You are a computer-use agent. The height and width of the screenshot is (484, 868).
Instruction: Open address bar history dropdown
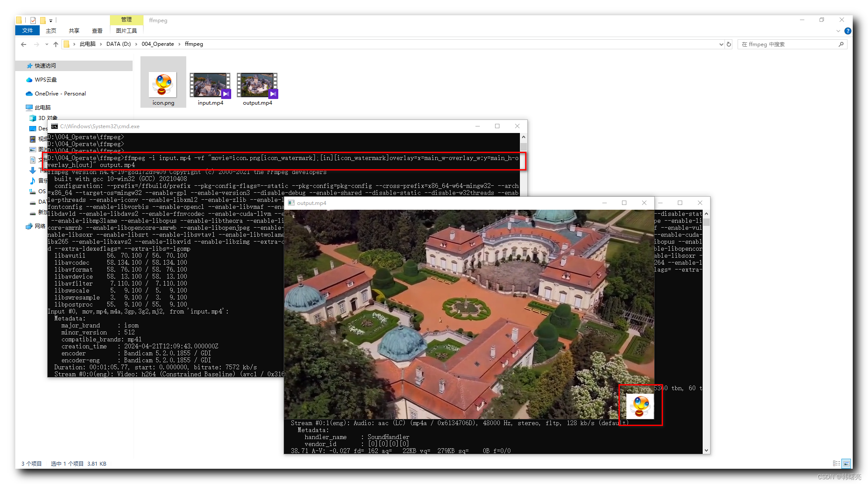pos(721,44)
